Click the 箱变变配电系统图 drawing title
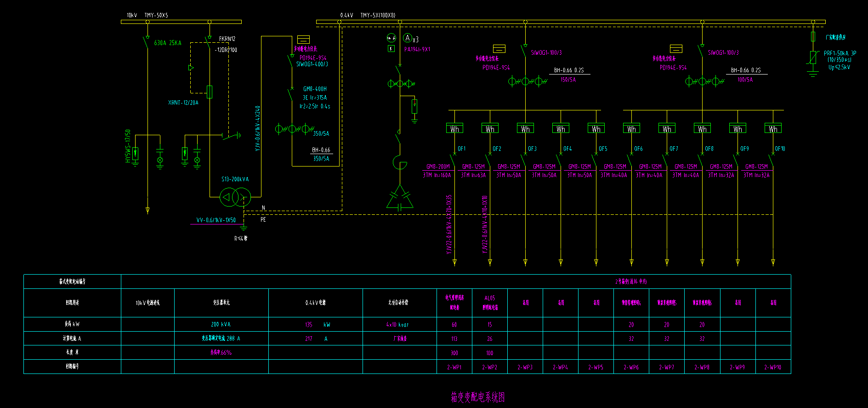 478,397
